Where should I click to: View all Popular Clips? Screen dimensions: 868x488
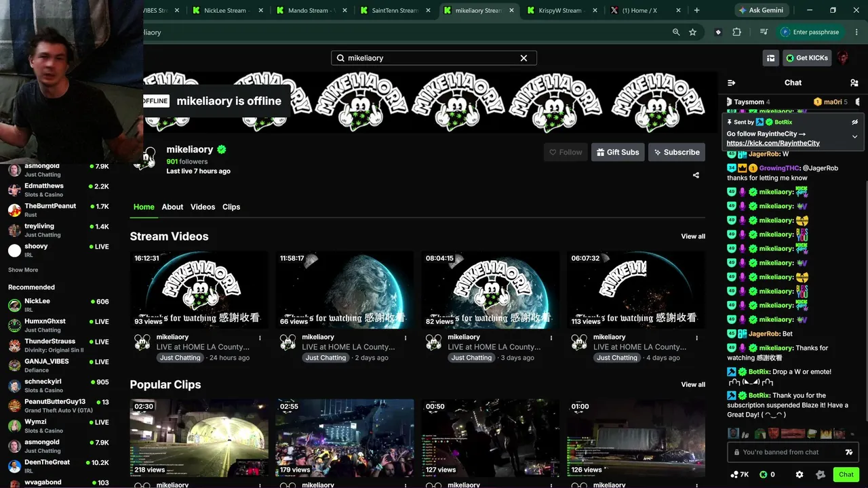tap(693, 385)
